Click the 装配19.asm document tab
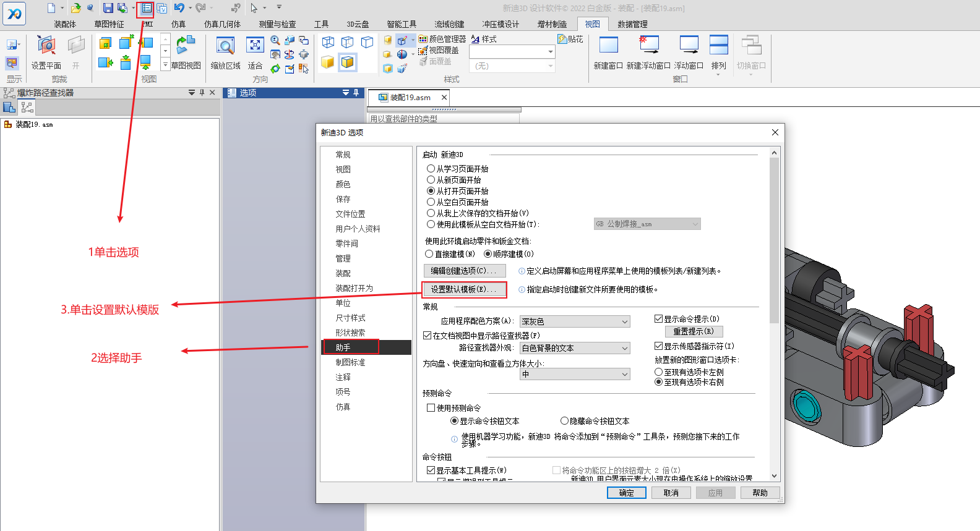This screenshot has height=531, width=980. point(408,98)
